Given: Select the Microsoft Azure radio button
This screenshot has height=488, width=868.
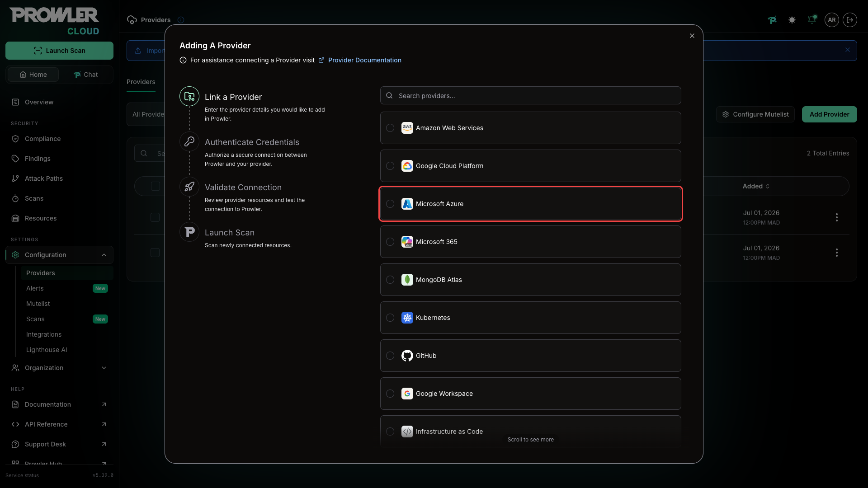Looking at the screenshot, I should [x=390, y=204].
